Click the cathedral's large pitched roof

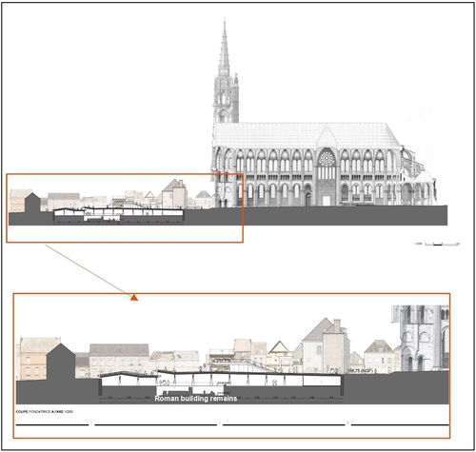307,134
